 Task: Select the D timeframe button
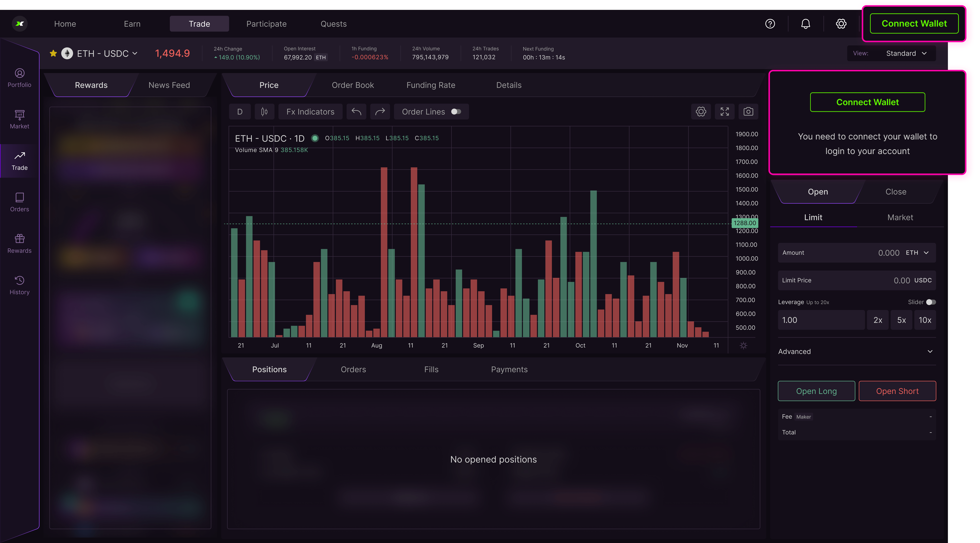tap(240, 112)
